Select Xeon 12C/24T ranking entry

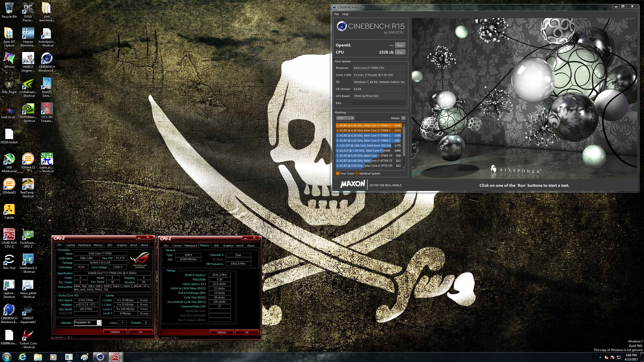369,146
